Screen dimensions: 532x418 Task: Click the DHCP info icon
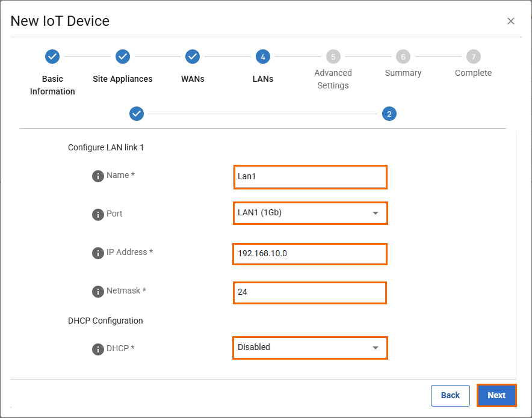98,349
